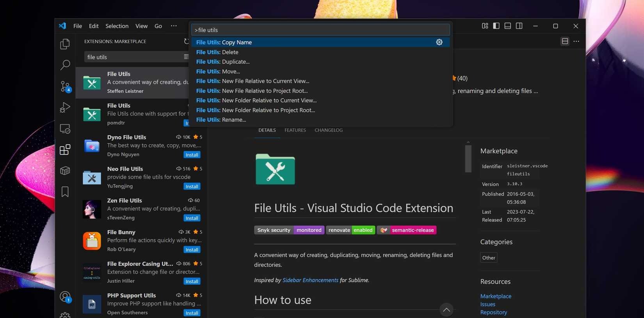Click the large File Utils extension logo

pos(275,169)
